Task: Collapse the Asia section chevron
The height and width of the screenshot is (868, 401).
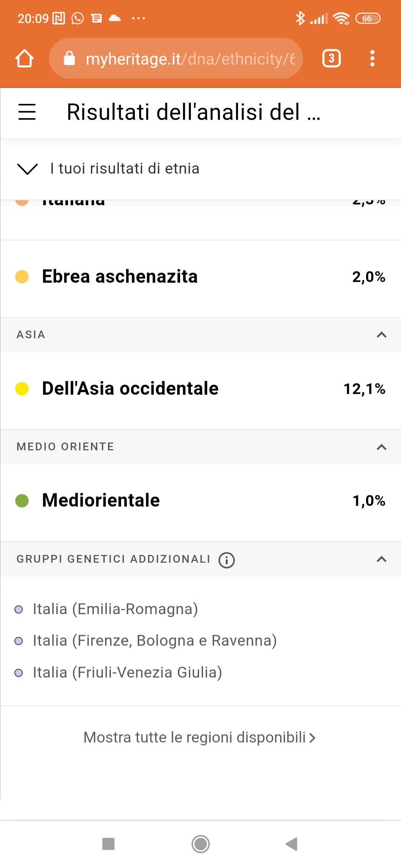Action: [381, 335]
